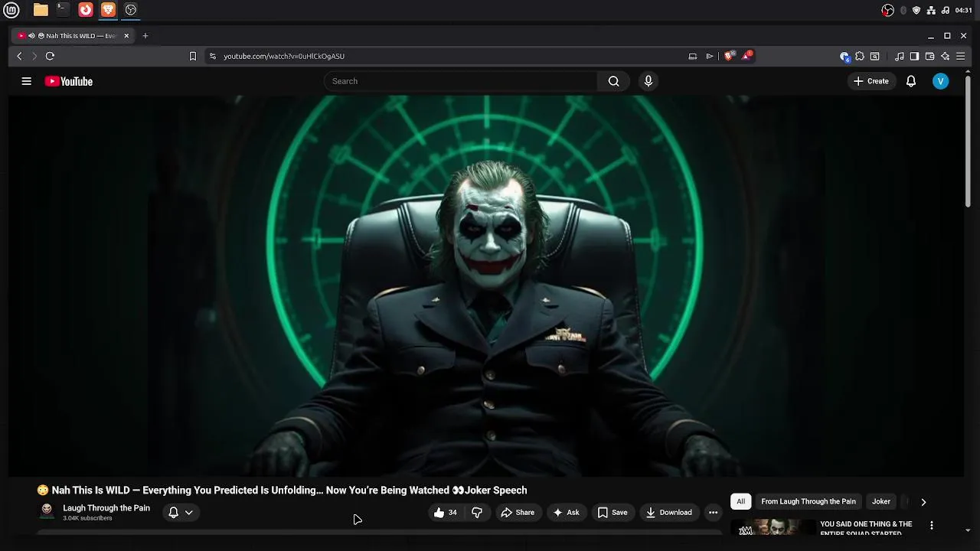Select the All filter chip
The height and width of the screenshot is (551, 980).
[740, 501]
